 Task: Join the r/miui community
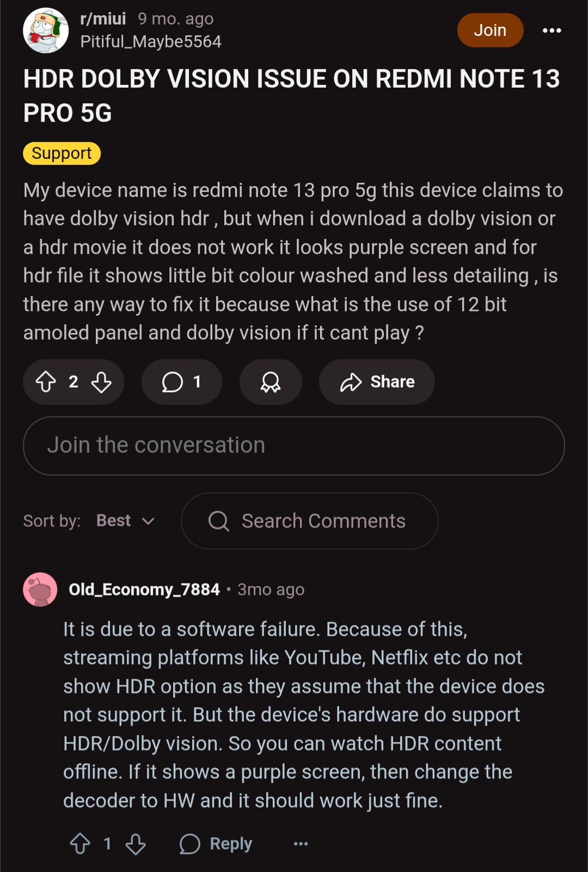[490, 30]
